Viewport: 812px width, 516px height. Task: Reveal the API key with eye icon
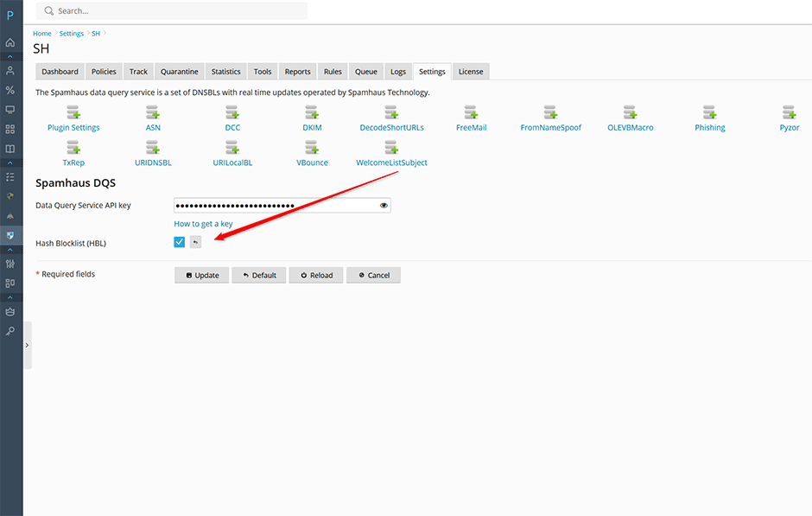coord(384,205)
